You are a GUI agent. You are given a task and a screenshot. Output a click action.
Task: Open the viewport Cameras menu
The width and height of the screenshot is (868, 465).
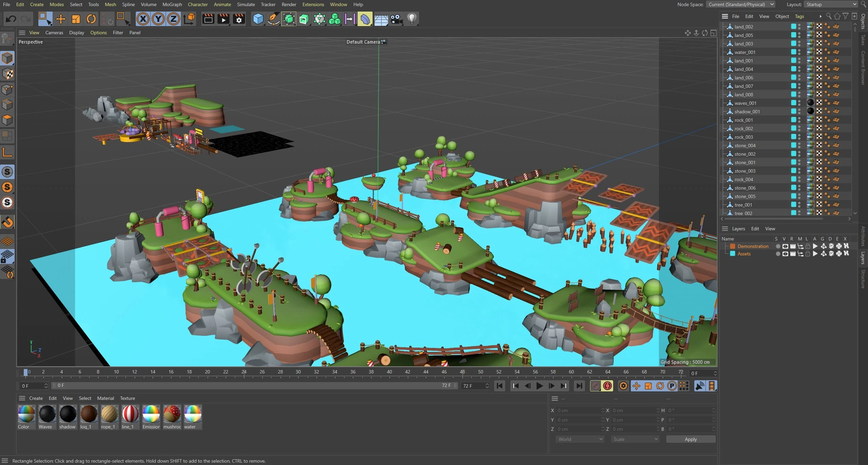pyautogui.click(x=54, y=33)
